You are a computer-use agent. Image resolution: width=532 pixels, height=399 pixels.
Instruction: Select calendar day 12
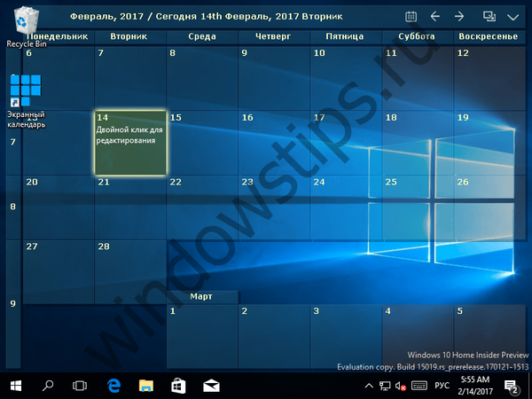coord(489,78)
